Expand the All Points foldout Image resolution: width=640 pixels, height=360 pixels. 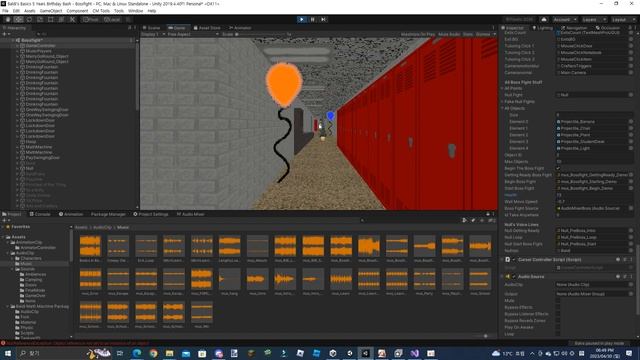[502, 88]
